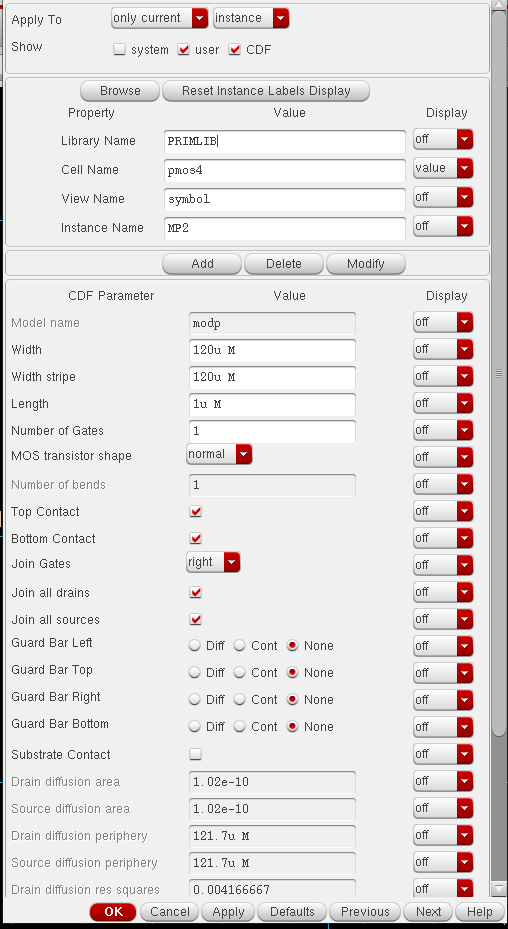Image resolution: width=508 pixels, height=929 pixels.
Task: Expand the MOS transistor shape dropdown
Action: 219,454
